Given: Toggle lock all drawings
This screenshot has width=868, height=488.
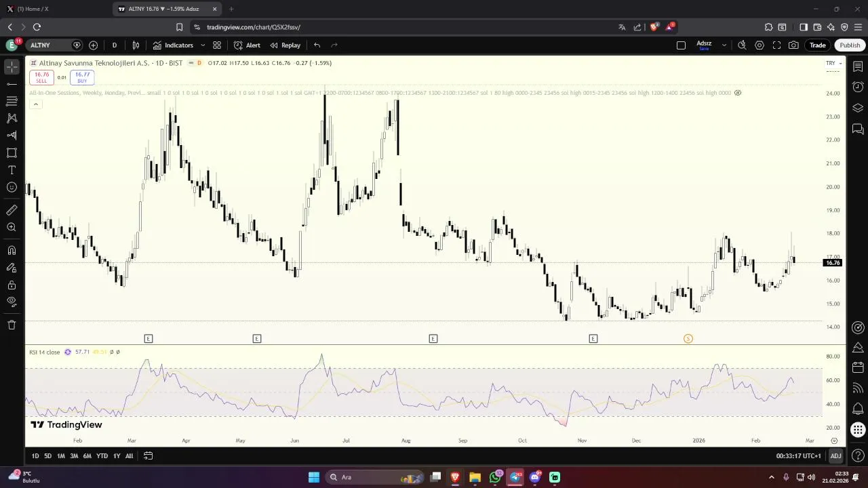Looking at the screenshot, I should point(12,285).
